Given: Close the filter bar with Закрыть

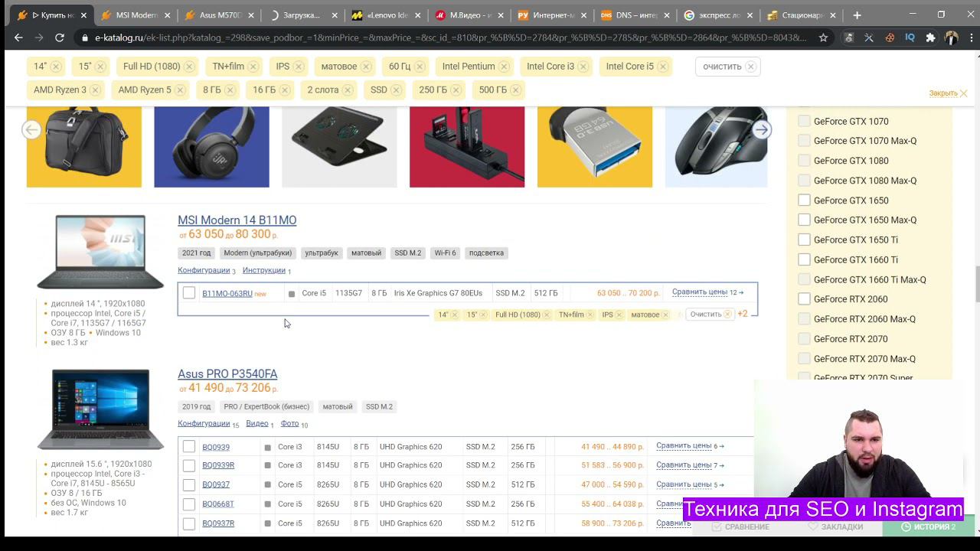Looking at the screenshot, I should click(x=948, y=93).
